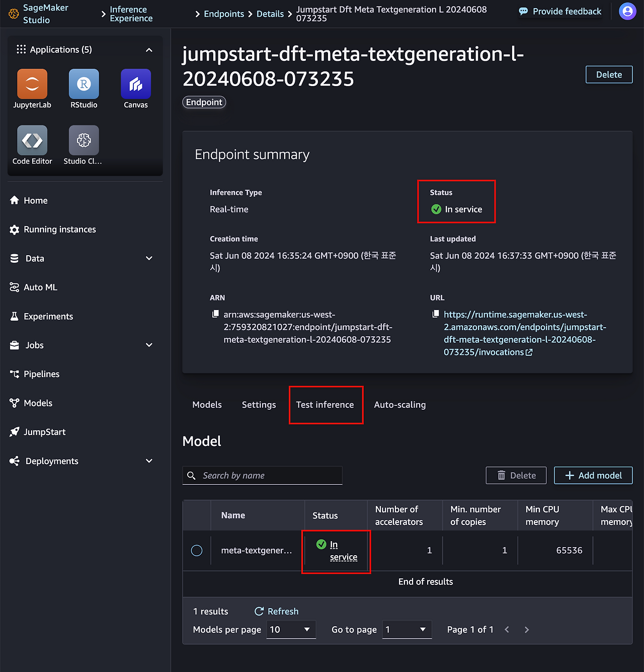The image size is (644, 672).
Task: Open the user profile avatar icon
Action: [x=627, y=11]
